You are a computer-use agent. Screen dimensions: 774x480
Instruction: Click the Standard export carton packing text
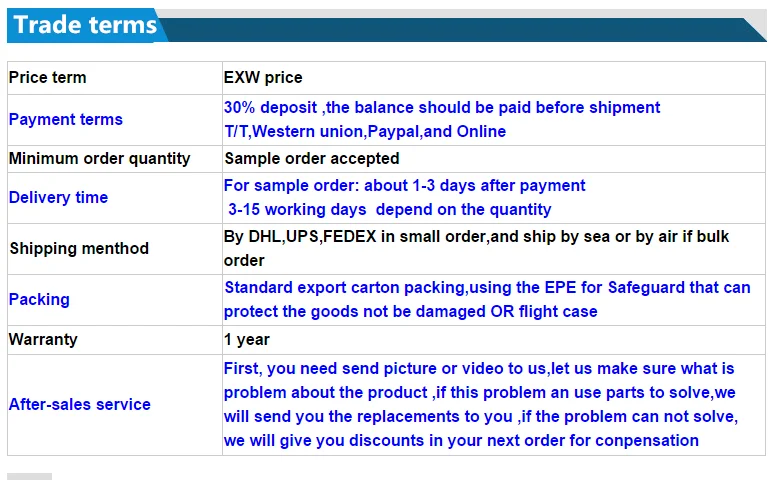coord(487,287)
